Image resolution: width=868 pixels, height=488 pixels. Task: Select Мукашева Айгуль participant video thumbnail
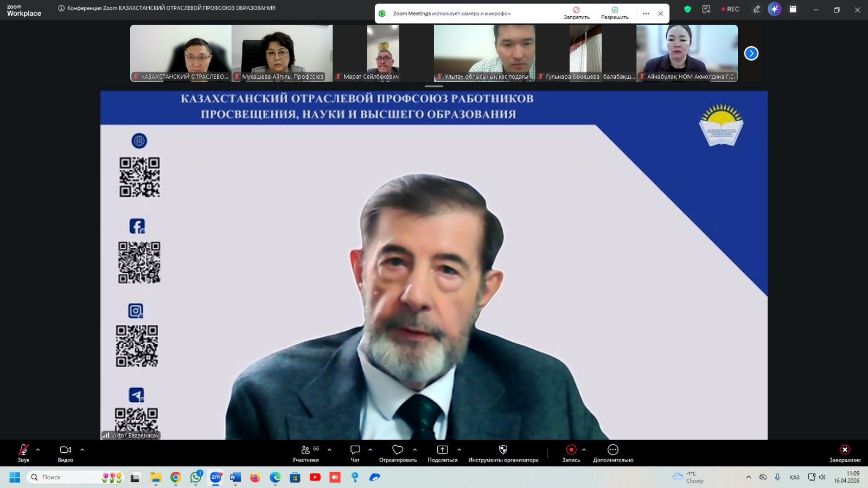(x=282, y=53)
